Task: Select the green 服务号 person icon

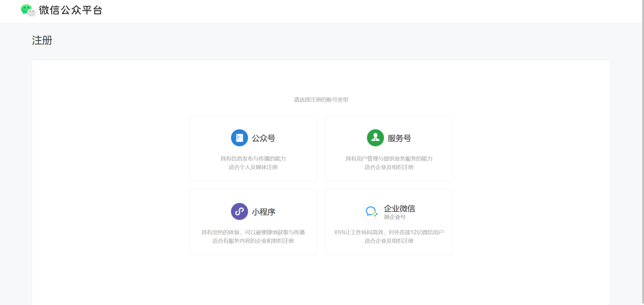Action: pos(375,138)
